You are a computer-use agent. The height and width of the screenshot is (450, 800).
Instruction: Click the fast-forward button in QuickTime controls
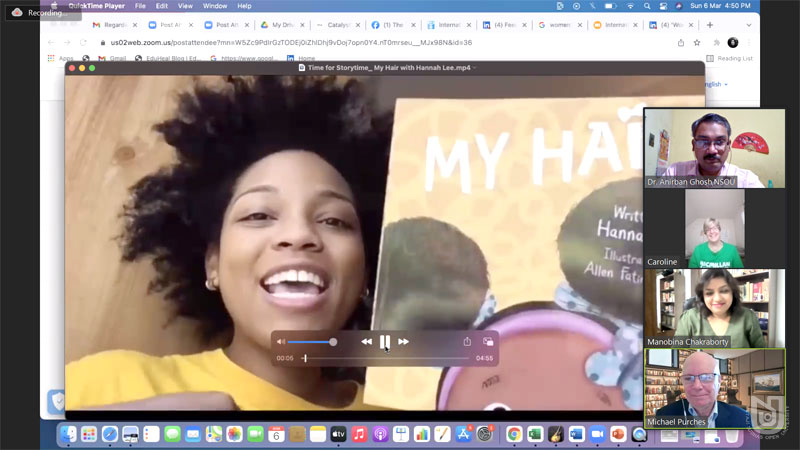coord(403,341)
